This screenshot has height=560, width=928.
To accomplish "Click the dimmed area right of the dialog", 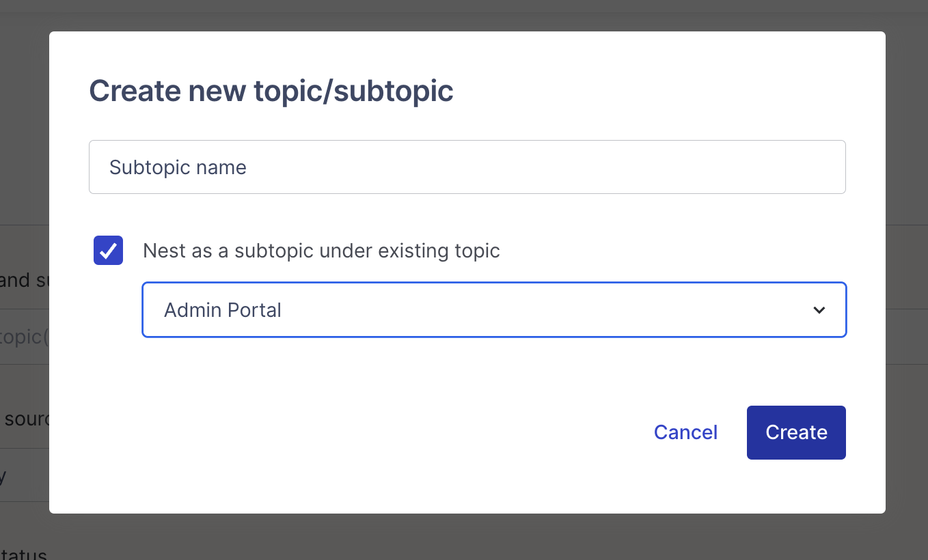I will point(907,273).
